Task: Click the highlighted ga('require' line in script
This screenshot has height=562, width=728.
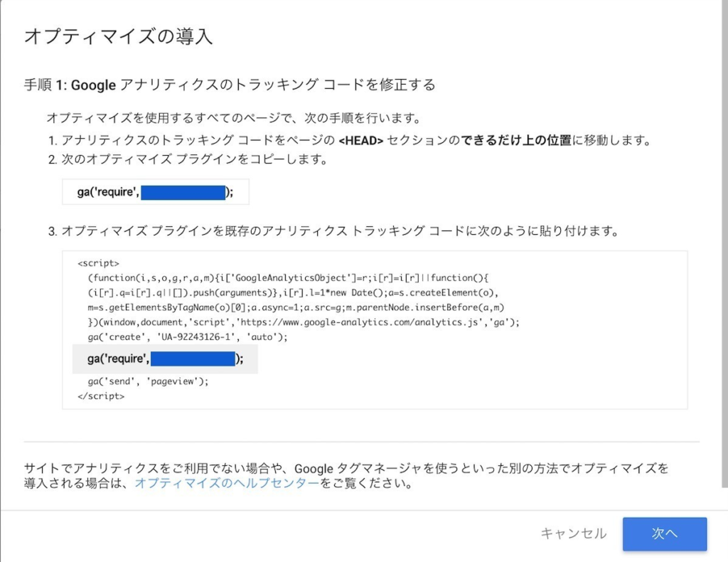Action: 165,359
